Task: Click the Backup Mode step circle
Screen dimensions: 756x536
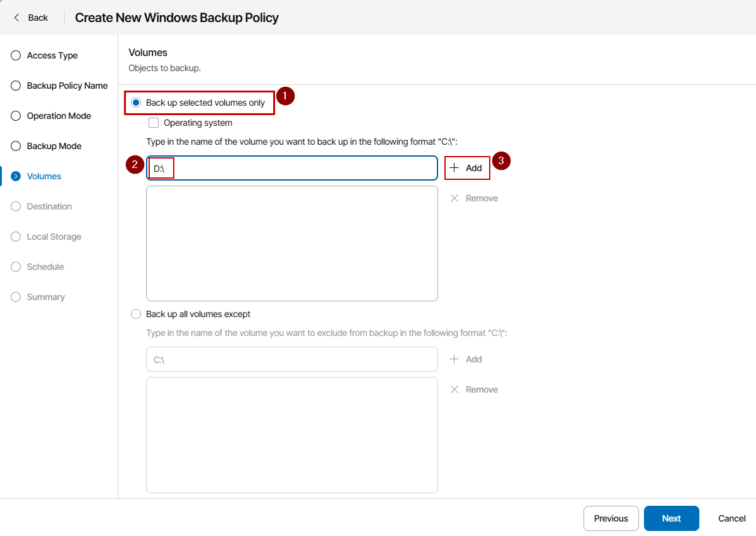Action: [16, 146]
